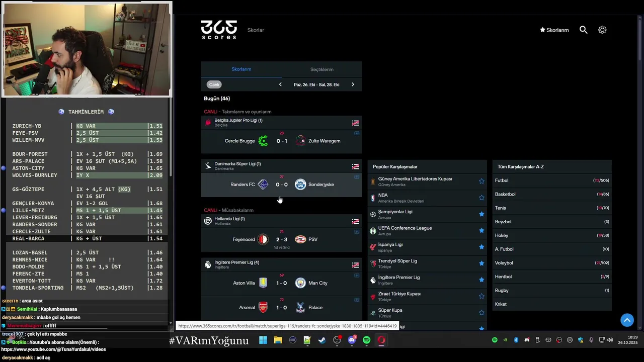Click the small info icon on Arsenal-Palace row
The image size is (644, 362).
click(x=357, y=300)
